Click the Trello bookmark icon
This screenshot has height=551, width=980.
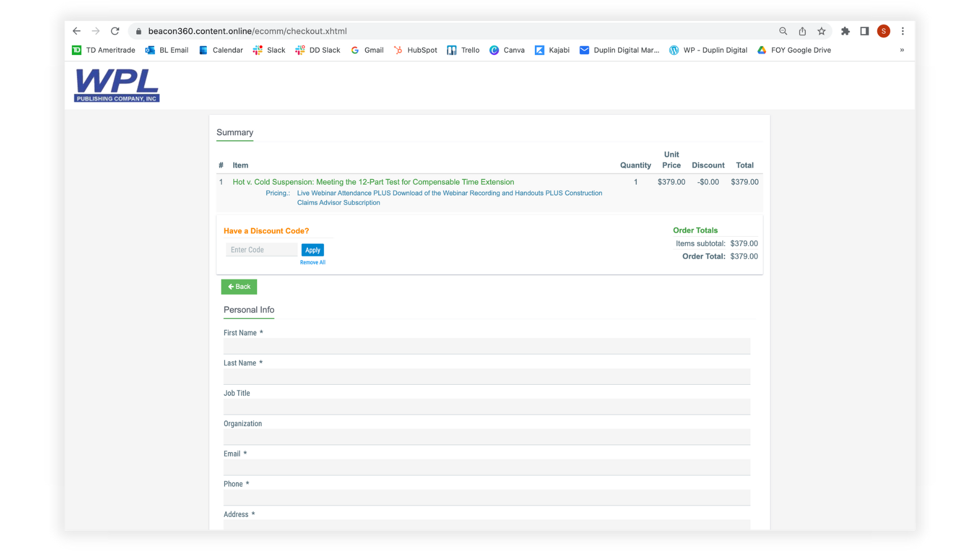[453, 50]
